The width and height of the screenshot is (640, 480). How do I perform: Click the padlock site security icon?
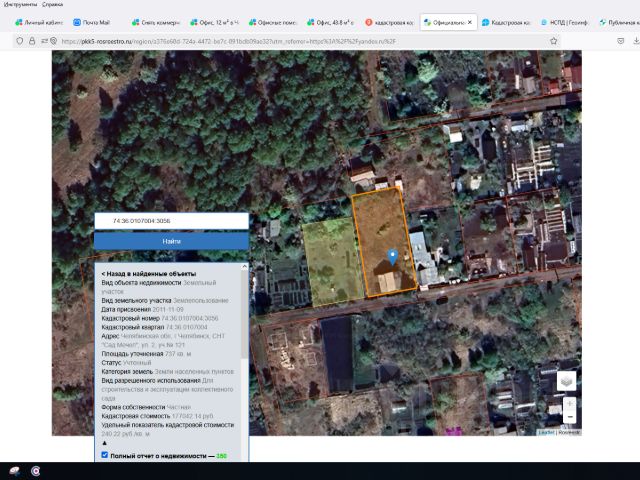click(32, 41)
